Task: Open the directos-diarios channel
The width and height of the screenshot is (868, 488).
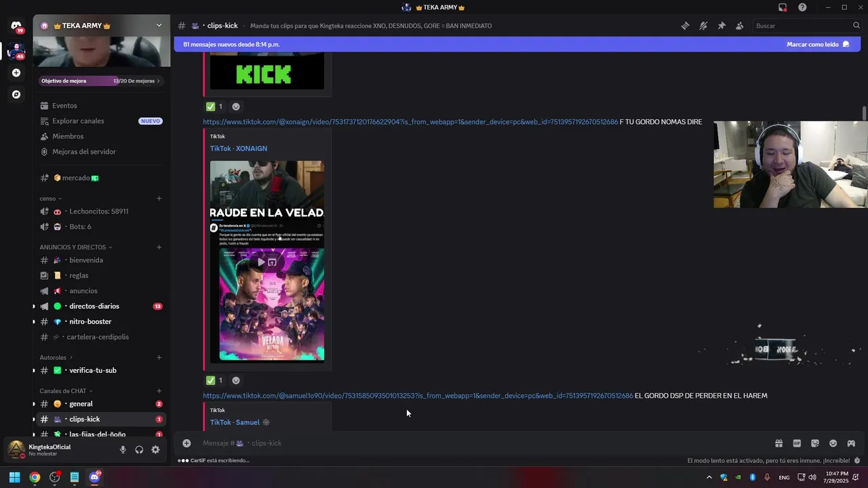Action: (x=102, y=306)
